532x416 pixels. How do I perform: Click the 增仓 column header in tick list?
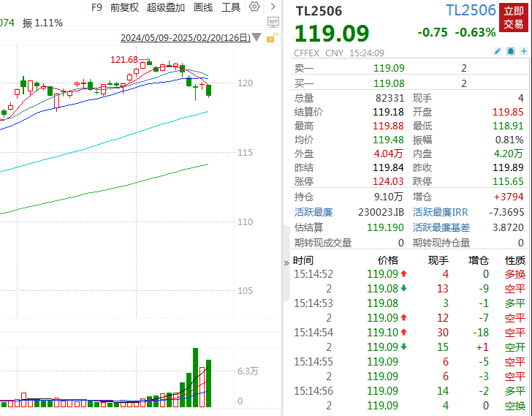pyautogui.click(x=479, y=260)
